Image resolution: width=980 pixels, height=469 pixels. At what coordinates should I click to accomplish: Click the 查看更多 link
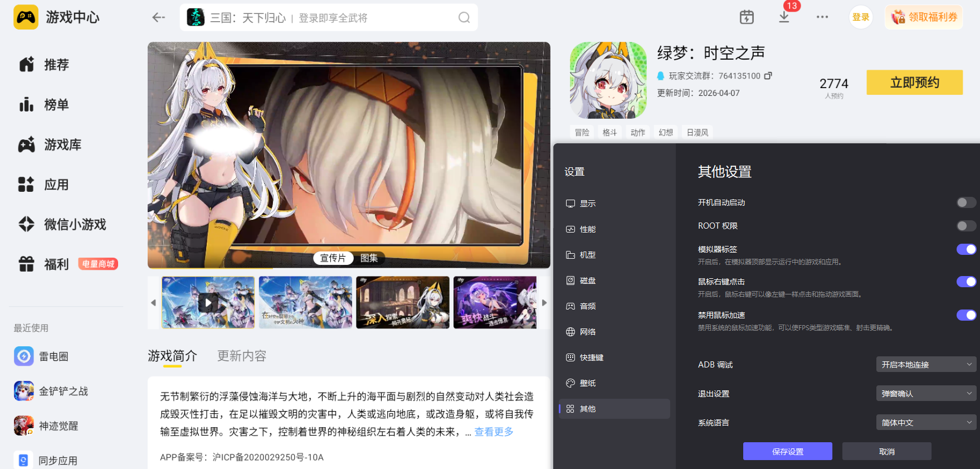pos(494,432)
